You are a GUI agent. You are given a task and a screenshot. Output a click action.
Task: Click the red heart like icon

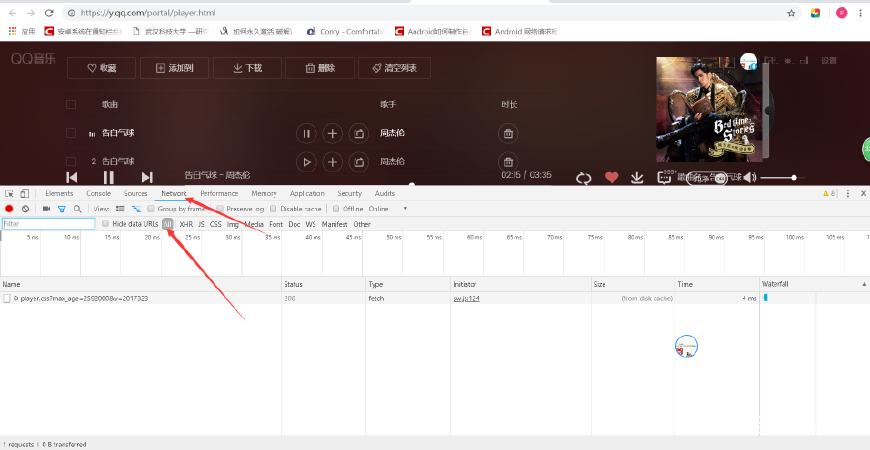tap(611, 178)
